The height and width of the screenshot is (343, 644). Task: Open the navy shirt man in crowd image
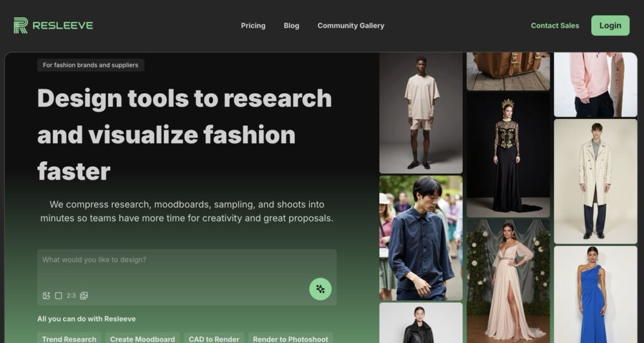pos(421,239)
